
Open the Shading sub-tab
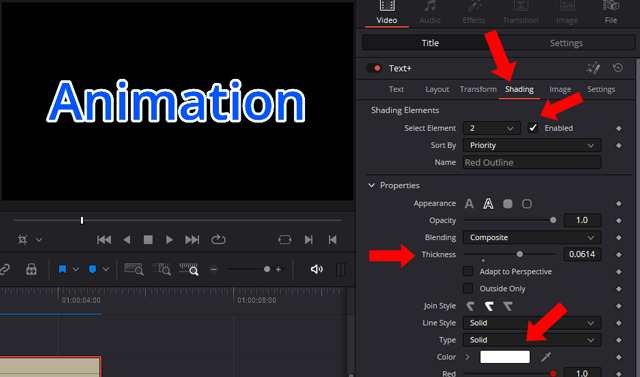point(519,89)
